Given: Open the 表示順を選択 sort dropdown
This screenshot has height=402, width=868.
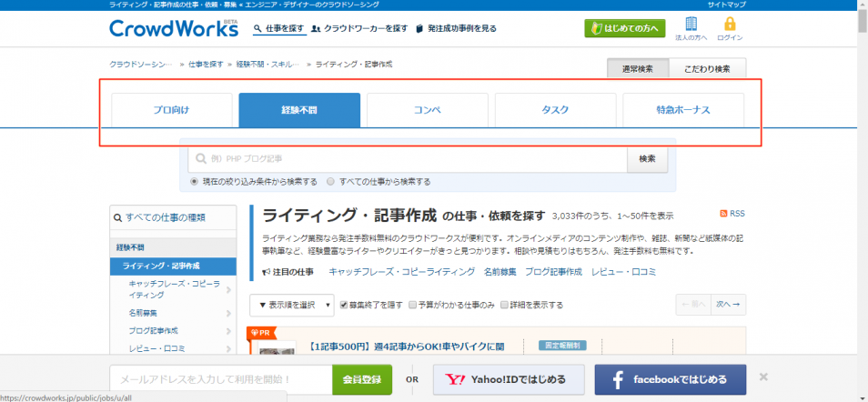Looking at the screenshot, I should pos(292,305).
